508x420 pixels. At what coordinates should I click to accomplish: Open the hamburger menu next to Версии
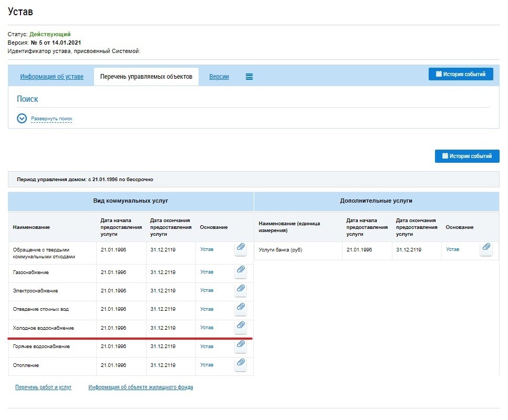[249, 77]
